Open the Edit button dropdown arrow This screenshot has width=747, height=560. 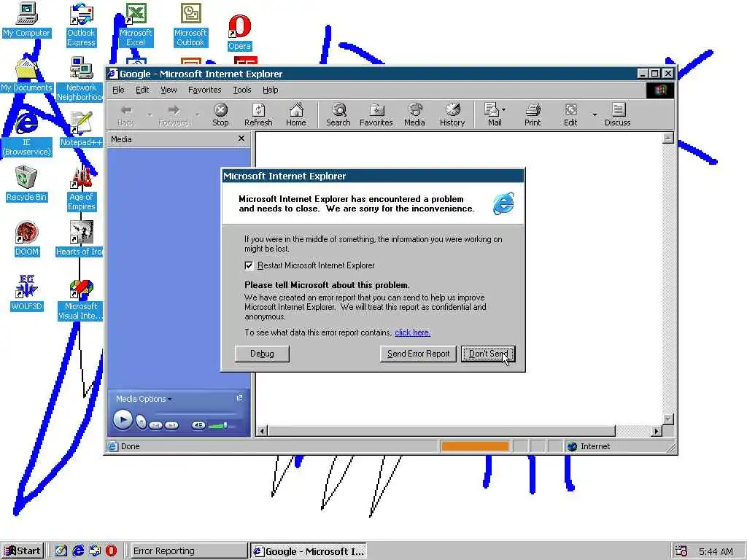(594, 114)
